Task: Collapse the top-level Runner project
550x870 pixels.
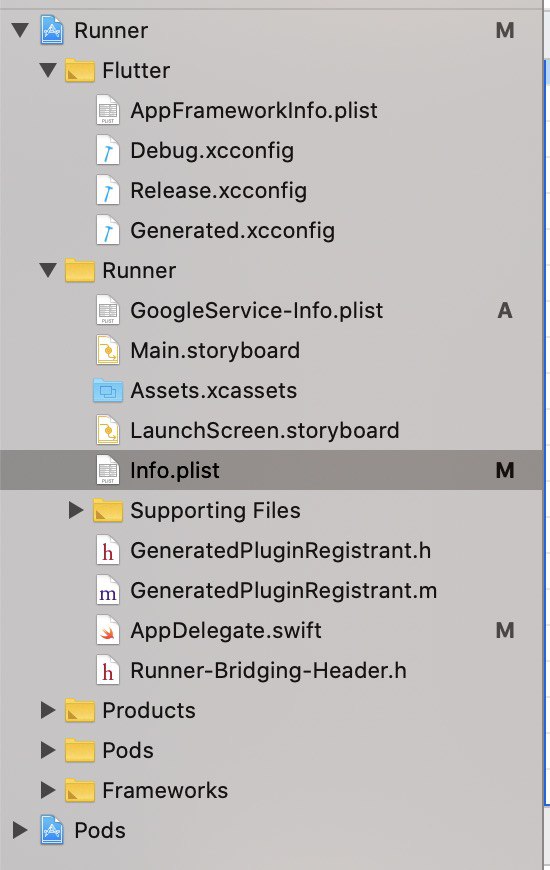Action: click(x=21, y=30)
